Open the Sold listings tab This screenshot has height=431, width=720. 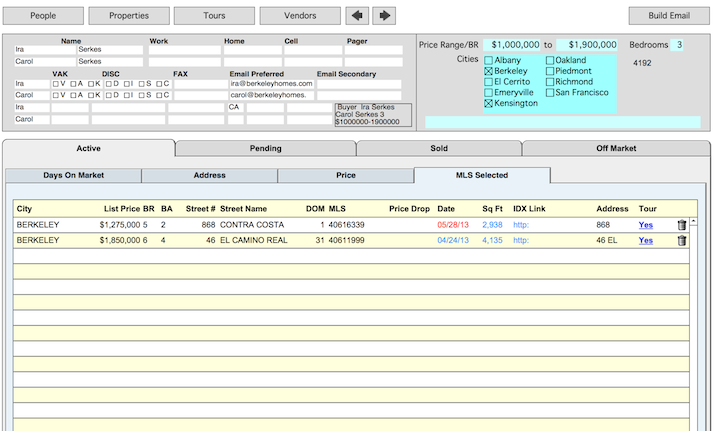[x=438, y=149]
